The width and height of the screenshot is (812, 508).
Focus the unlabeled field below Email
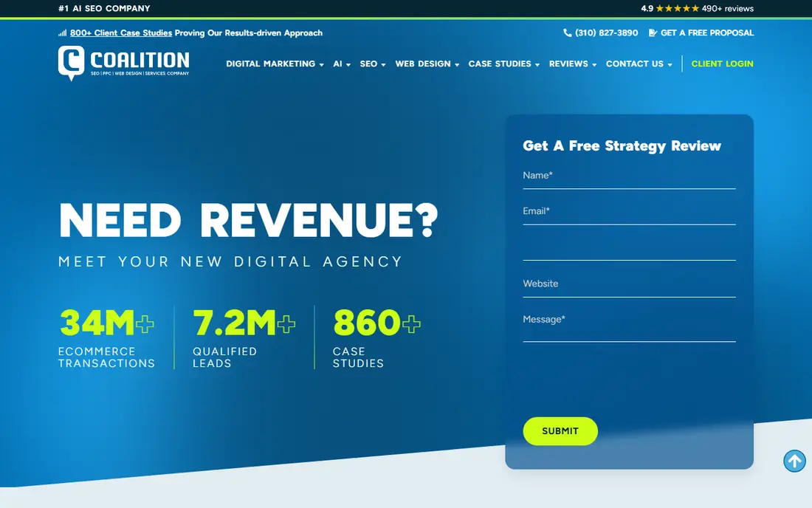[x=629, y=247]
